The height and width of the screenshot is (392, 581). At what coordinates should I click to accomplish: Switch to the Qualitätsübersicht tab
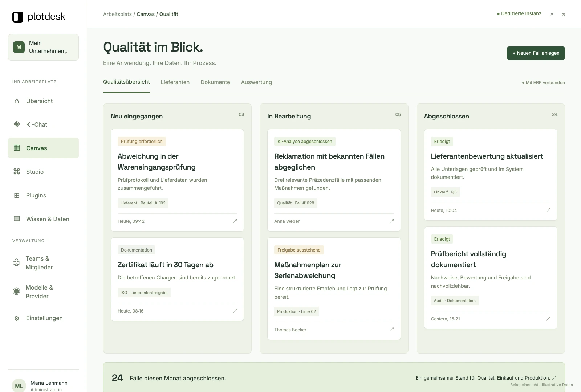click(x=126, y=82)
